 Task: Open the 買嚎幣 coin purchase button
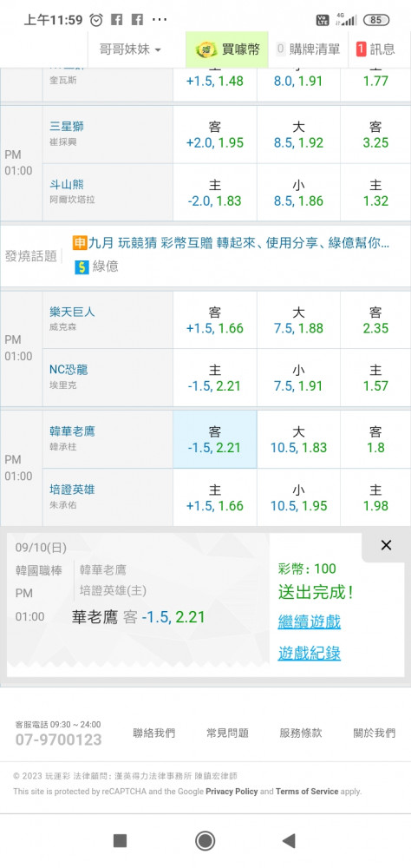point(227,49)
